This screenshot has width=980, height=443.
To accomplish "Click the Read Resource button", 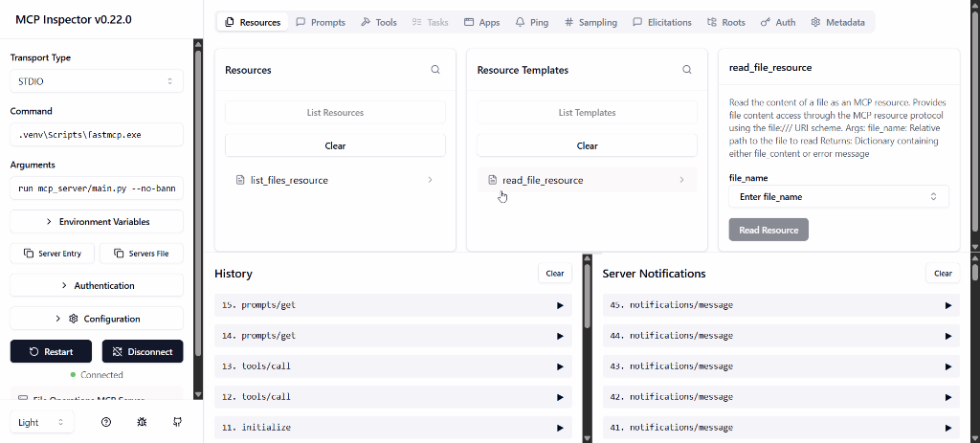I will [768, 230].
